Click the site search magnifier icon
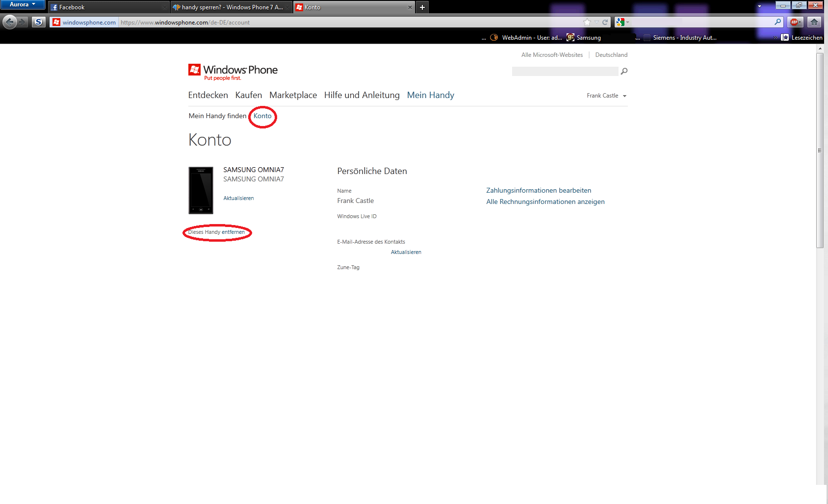The image size is (828, 504). coord(624,72)
